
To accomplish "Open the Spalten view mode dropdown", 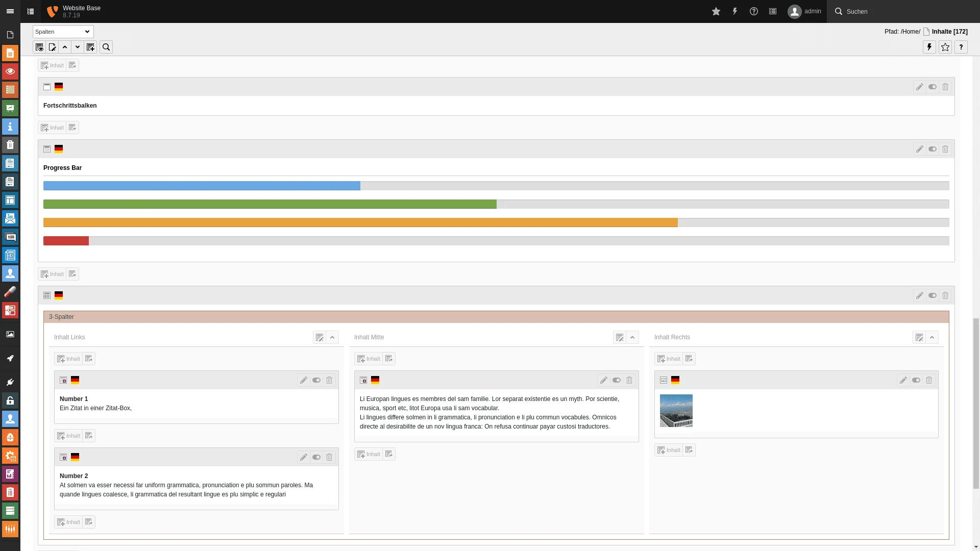I will coord(62,32).
